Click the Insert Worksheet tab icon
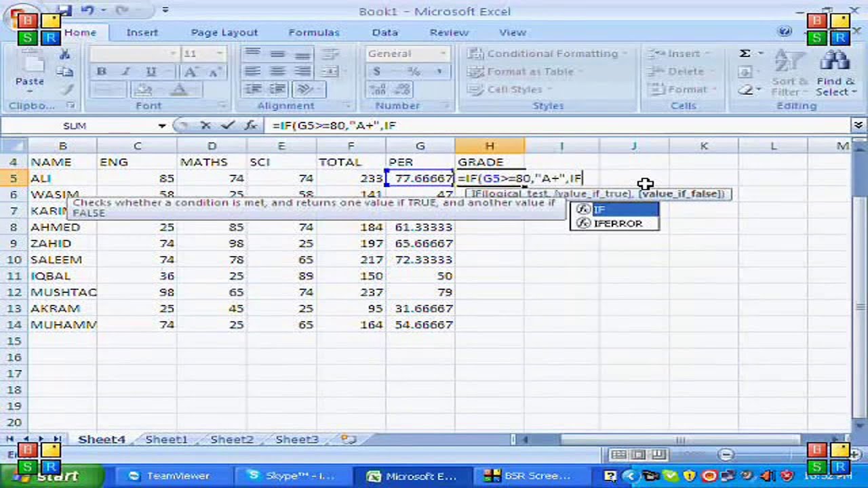Image resolution: width=868 pixels, height=488 pixels. [x=348, y=439]
